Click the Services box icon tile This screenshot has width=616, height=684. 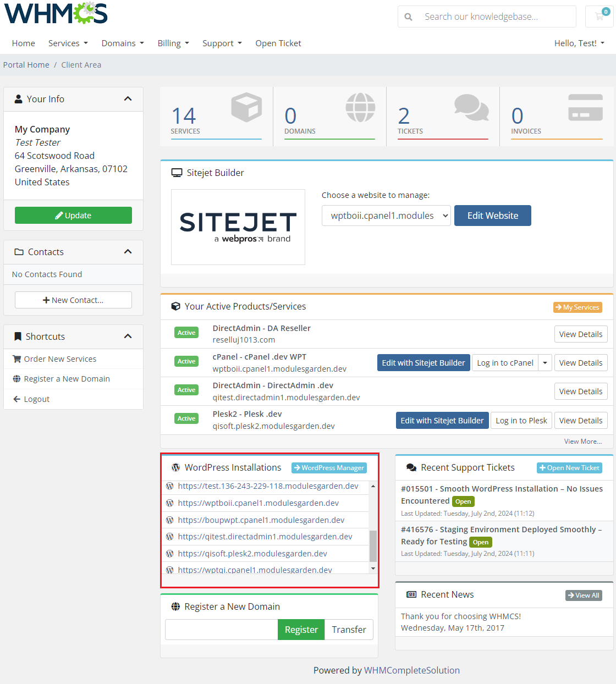point(246,107)
